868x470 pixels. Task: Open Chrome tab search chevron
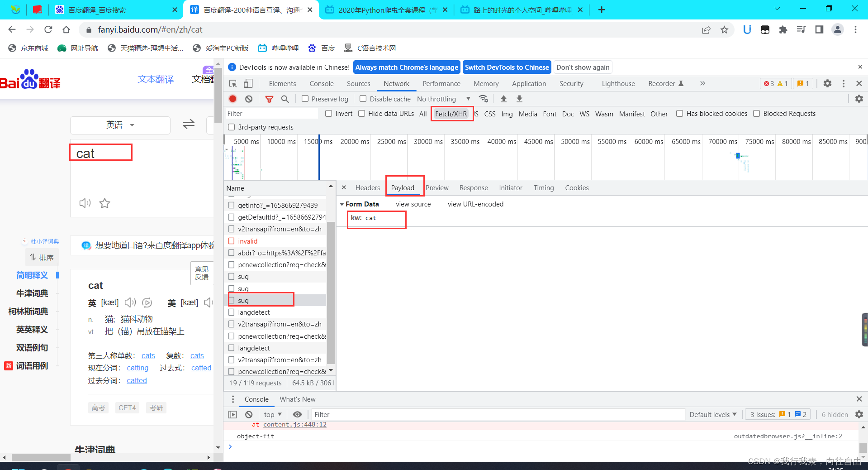[x=777, y=9]
